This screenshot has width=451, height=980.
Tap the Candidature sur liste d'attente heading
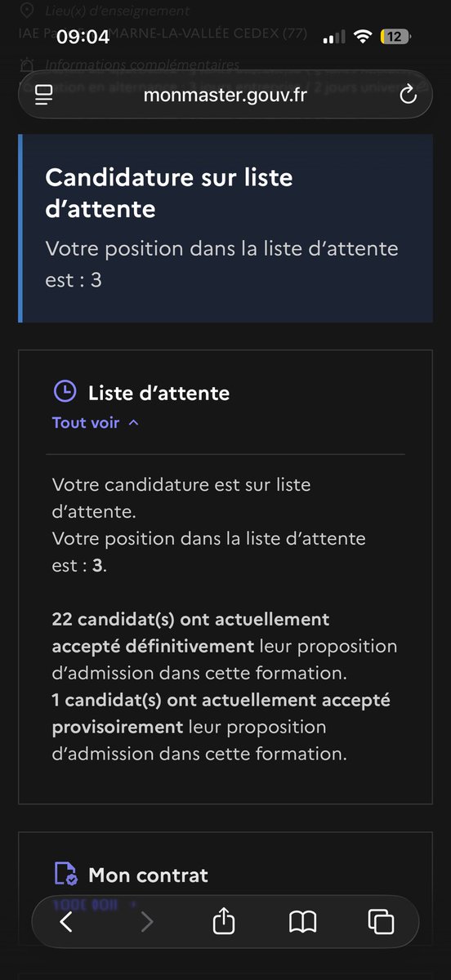click(x=169, y=193)
